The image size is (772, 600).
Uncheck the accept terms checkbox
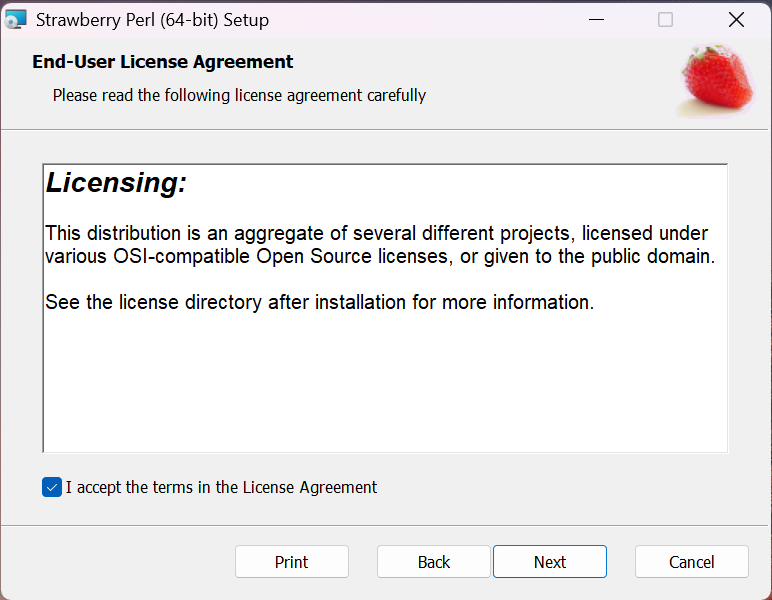pyautogui.click(x=52, y=487)
